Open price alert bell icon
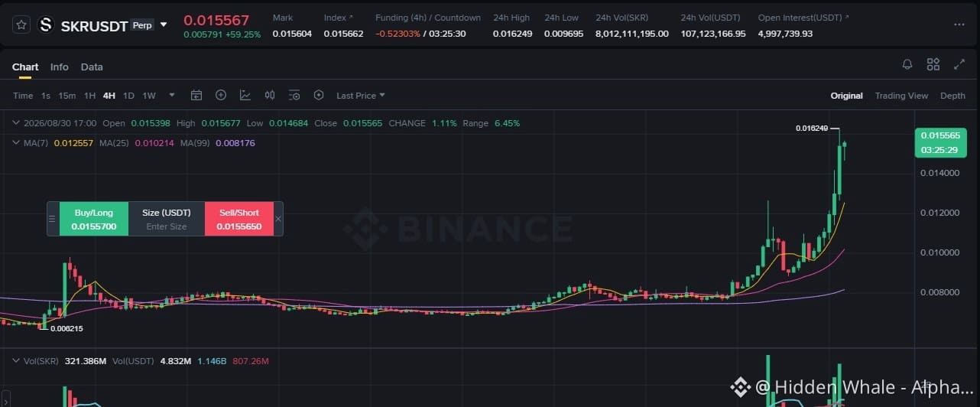The width and height of the screenshot is (980, 407). tap(907, 64)
